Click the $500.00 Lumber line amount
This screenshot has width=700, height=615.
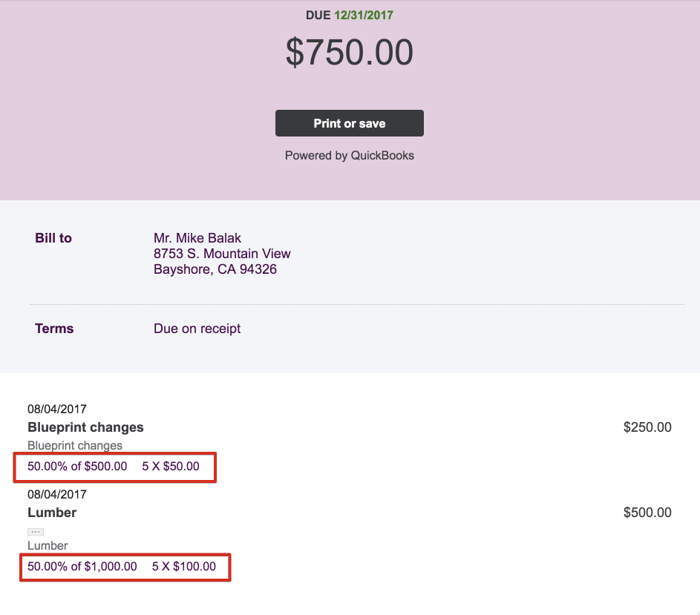pos(647,513)
